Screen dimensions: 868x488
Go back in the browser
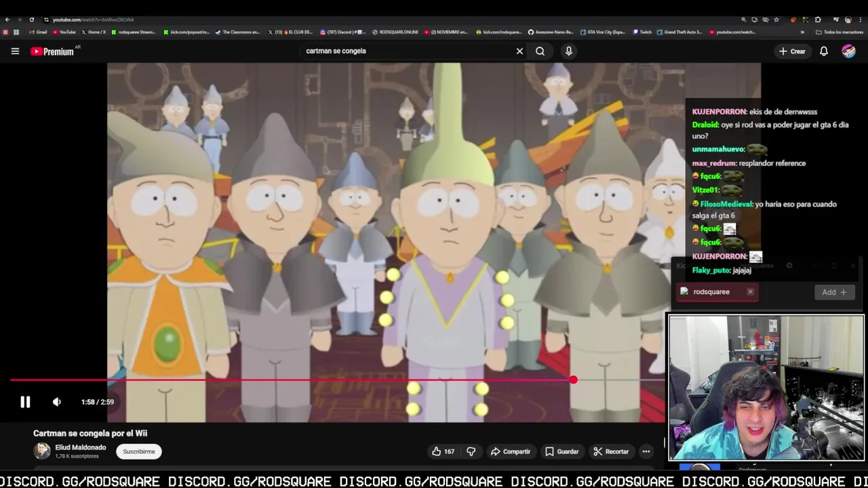click(x=7, y=20)
